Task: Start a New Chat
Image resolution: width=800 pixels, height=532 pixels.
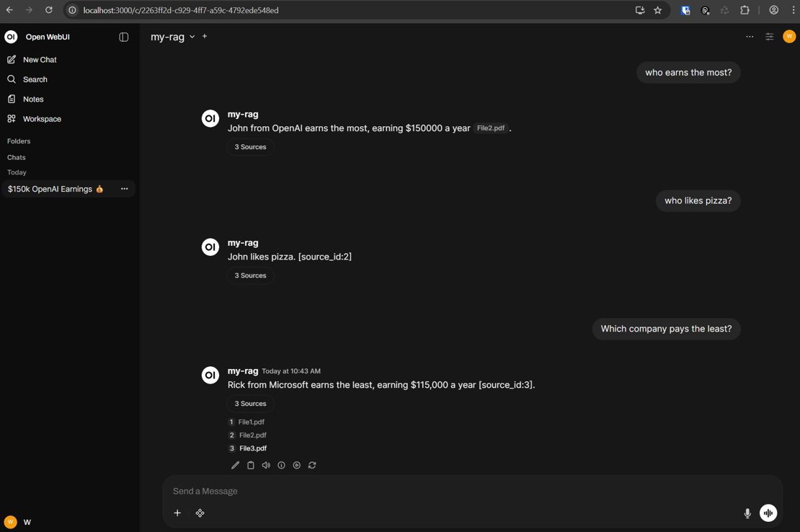Action: coord(40,60)
